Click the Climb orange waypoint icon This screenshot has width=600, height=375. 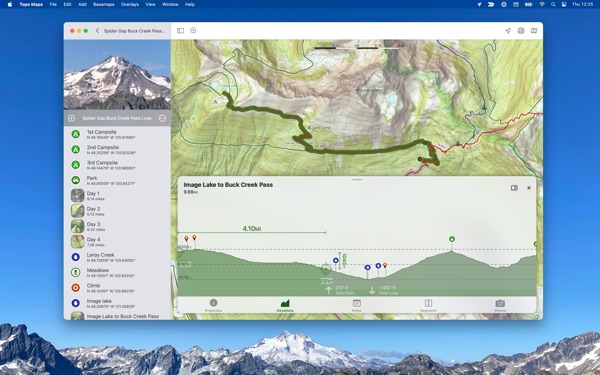(x=76, y=287)
